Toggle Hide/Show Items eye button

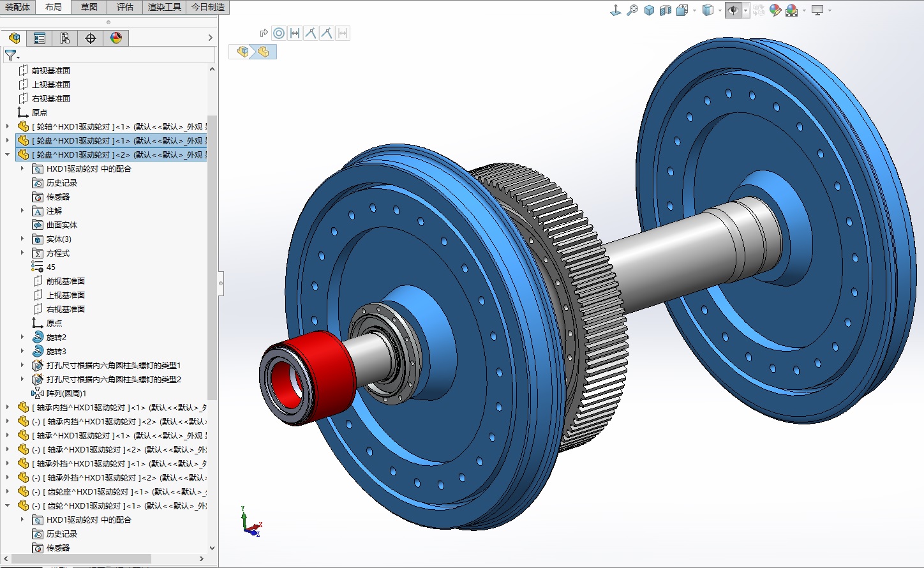[733, 10]
